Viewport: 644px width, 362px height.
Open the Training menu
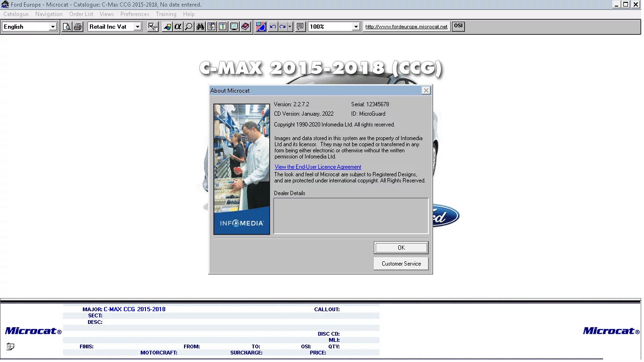pos(166,14)
